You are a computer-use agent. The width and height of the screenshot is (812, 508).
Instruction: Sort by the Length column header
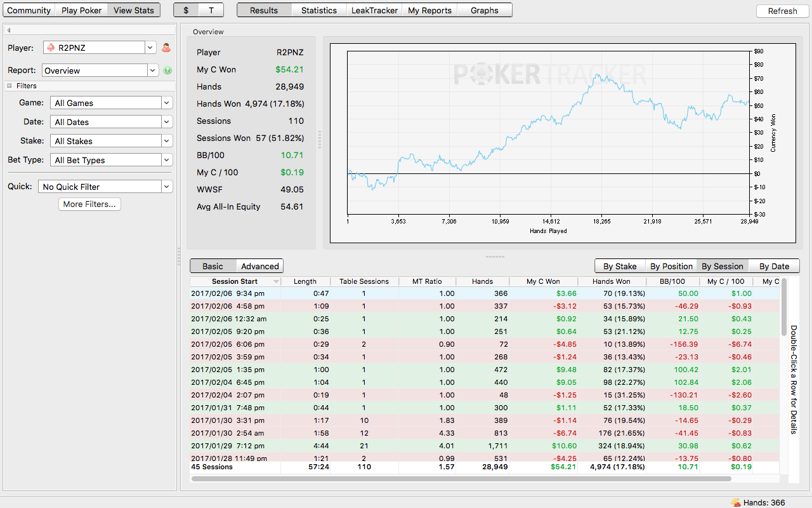305,281
